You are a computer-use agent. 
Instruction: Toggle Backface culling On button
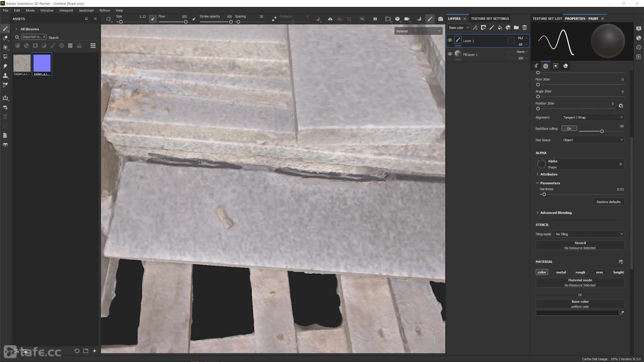coord(569,128)
